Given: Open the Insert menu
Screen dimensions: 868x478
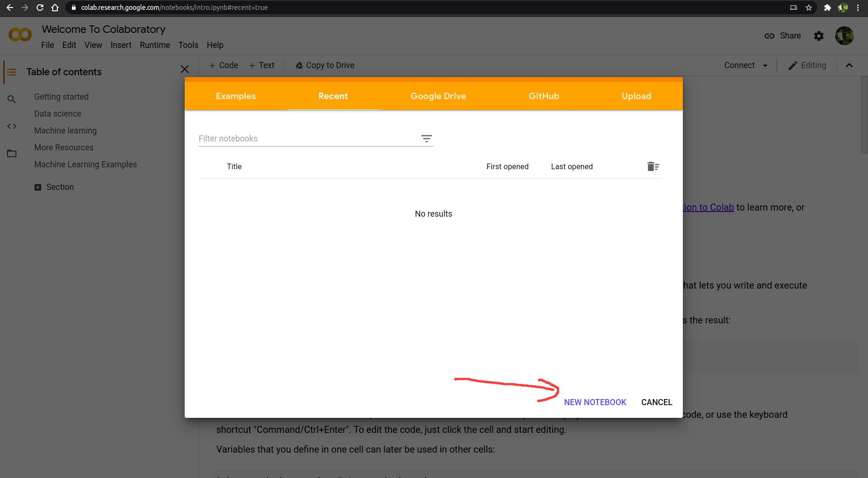Looking at the screenshot, I should click(121, 45).
